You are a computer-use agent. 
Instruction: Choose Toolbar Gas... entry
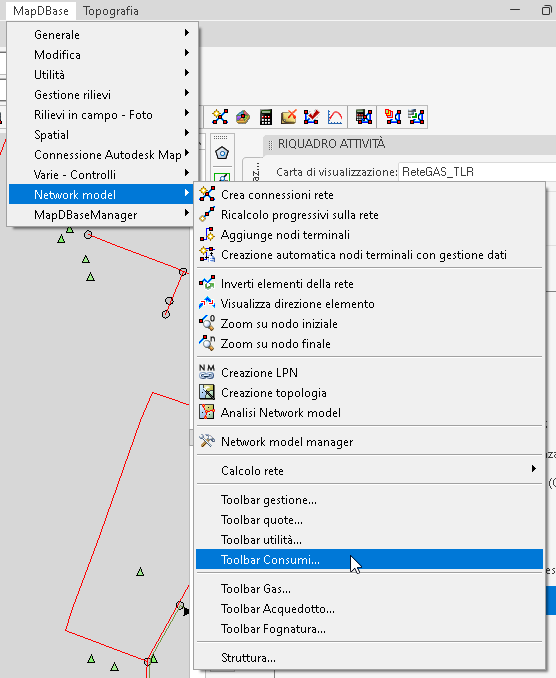tap(369, 588)
